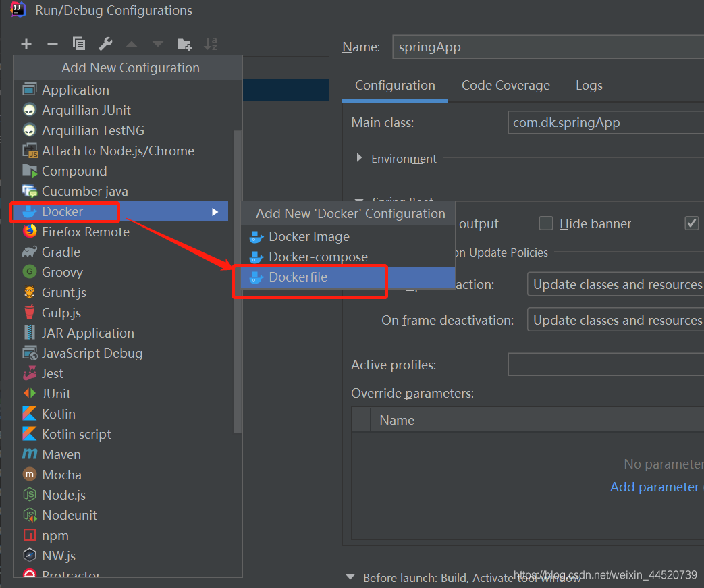Collapse the Before launch section
Screen dimensions: 704x588
tap(351, 577)
